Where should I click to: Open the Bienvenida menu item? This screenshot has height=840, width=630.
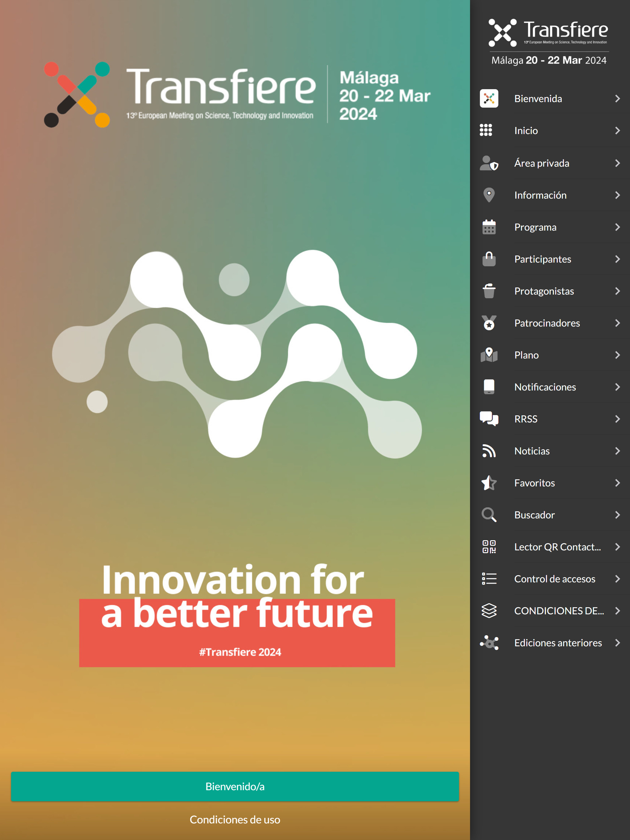click(550, 98)
